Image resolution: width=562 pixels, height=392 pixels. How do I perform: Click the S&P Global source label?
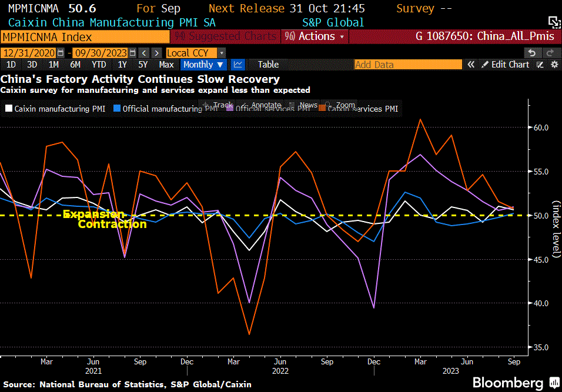(333, 22)
